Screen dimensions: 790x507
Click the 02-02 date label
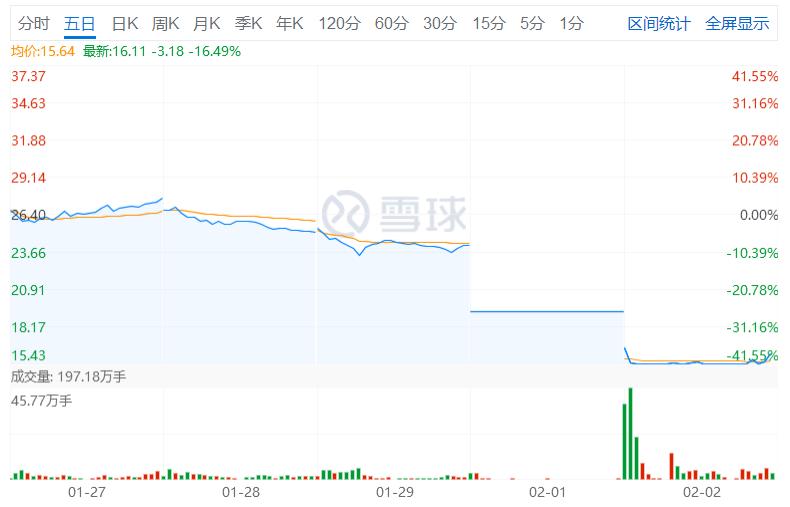click(702, 492)
